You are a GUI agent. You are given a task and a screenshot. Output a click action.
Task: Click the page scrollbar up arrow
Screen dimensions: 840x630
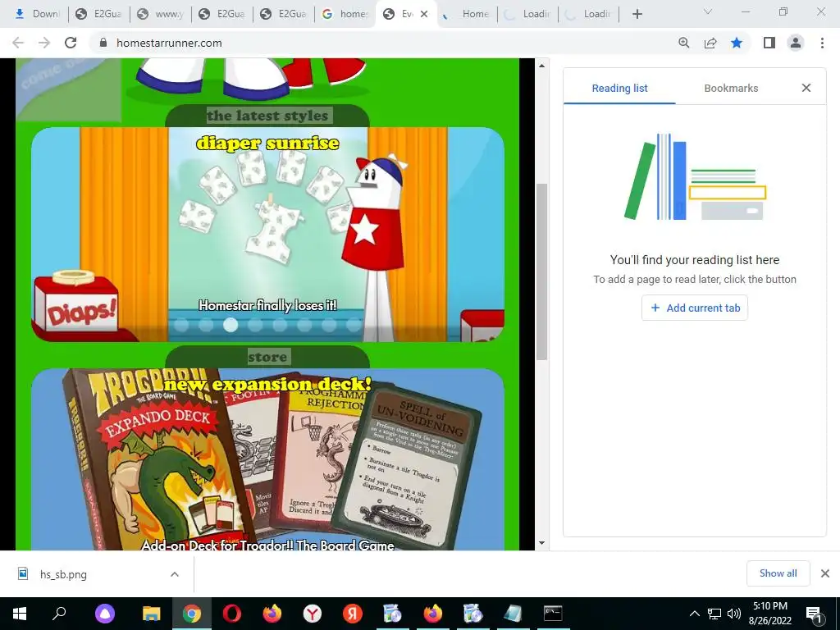tap(541, 66)
